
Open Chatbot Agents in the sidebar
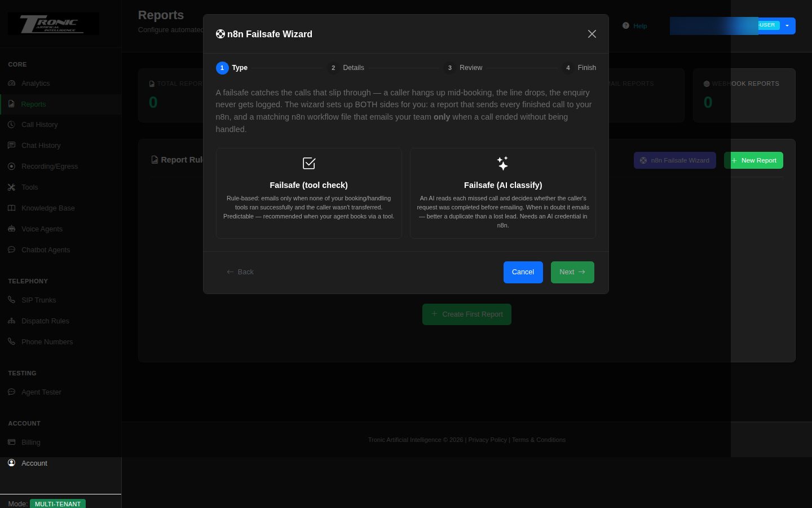[60, 250]
